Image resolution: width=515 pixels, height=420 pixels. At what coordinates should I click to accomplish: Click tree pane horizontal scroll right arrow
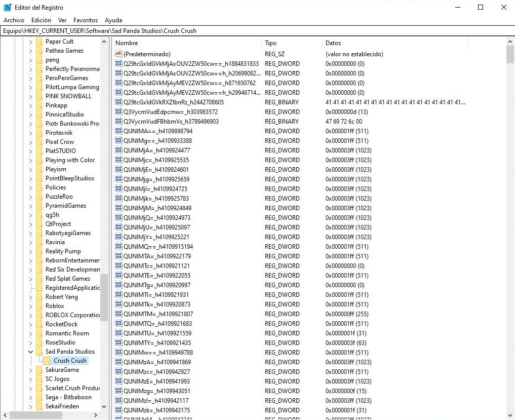click(x=96, y=415)
